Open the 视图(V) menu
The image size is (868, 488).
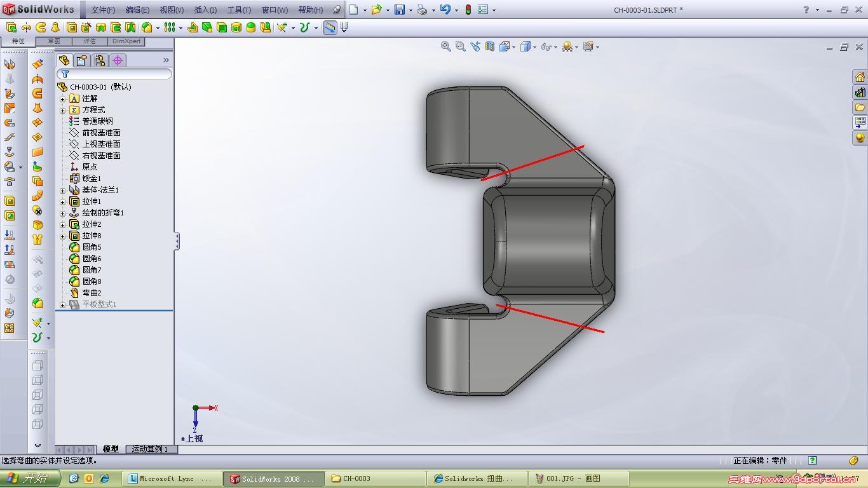172,10
